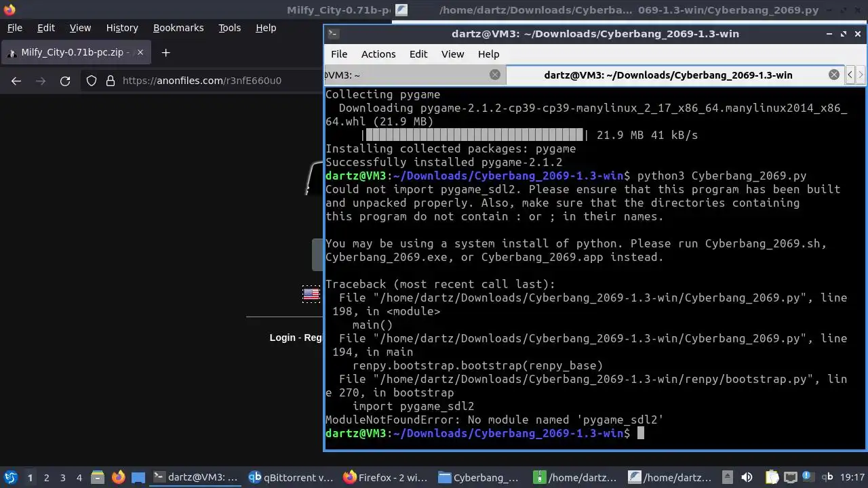The width and height of the screenshot is (868, 488).
Task: Open Firefox Help menu
Action: (266, 28)
